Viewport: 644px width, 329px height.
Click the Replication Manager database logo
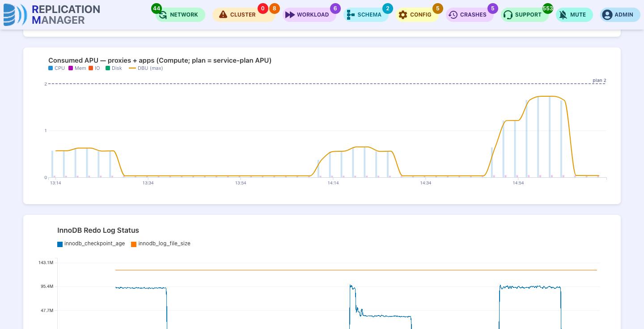[x=15, y=15]
